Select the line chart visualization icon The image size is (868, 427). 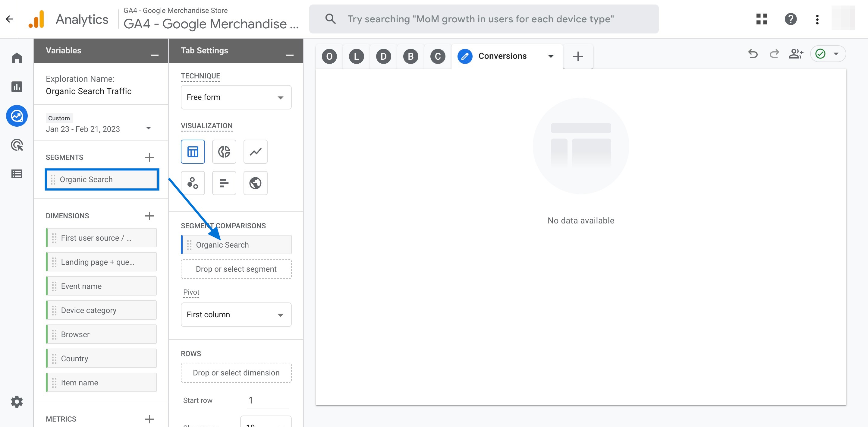pyautogui.click(x=255, y=152)
